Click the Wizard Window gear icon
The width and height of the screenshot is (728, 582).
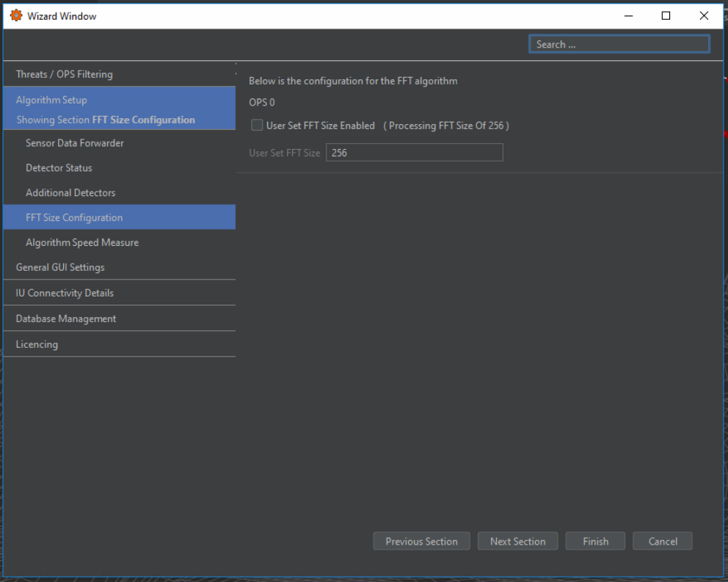(x=15, y=15)
